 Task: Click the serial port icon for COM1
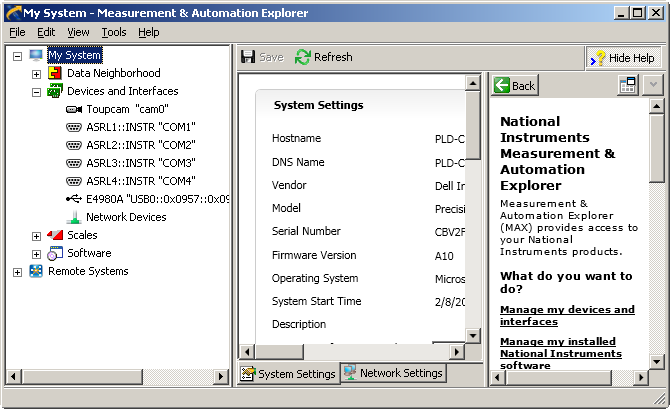coord(74,127)
